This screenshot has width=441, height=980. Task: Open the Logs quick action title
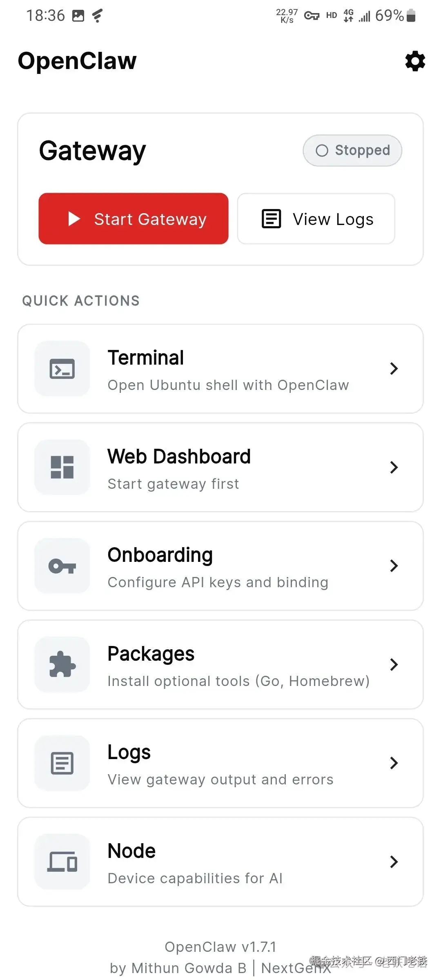click(129, 752)
